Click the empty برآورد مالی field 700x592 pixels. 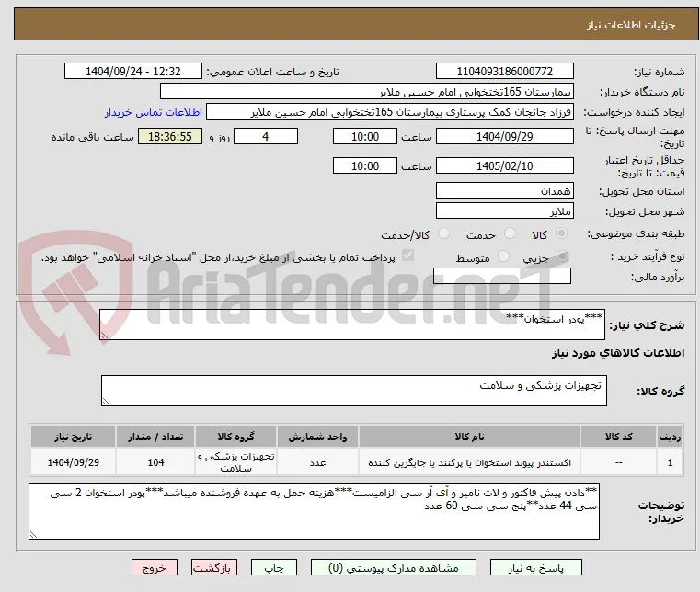[x=502, y=276]
